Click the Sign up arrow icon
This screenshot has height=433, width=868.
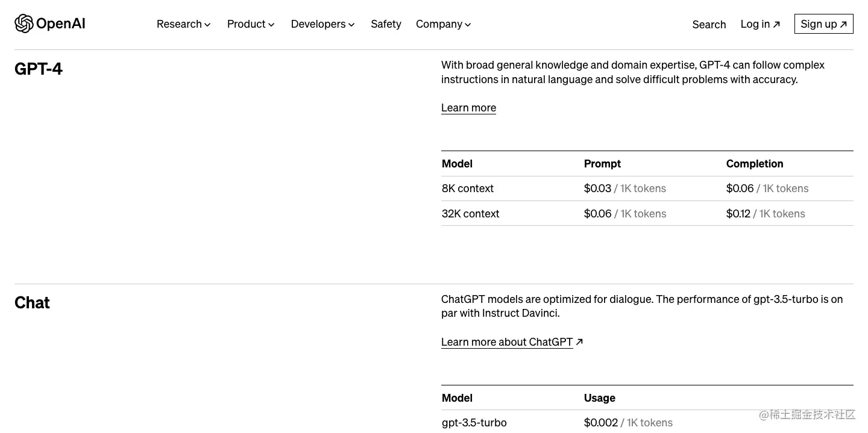(x=843, y=25)
